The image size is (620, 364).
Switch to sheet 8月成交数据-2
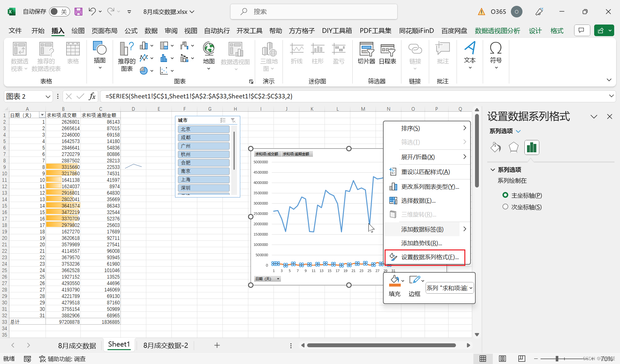(166, 345)
